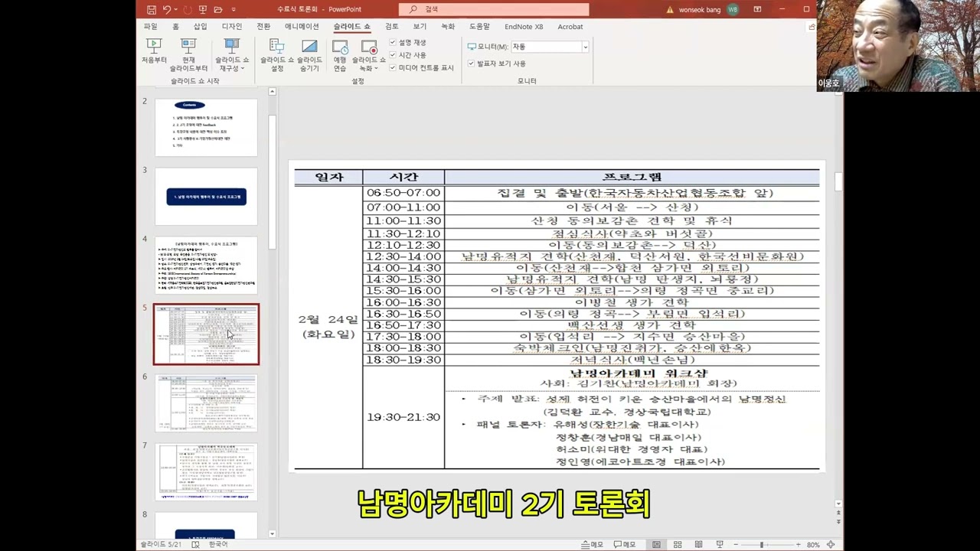The width and height of the screenshot is (980, 551).
Task: Click the zoom slider handle
Action: [x=761, y=544]
